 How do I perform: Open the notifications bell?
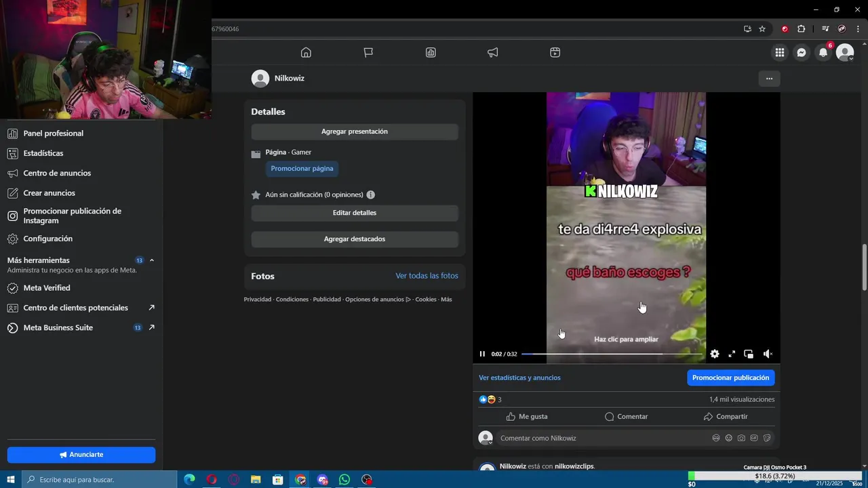(823, 52)
